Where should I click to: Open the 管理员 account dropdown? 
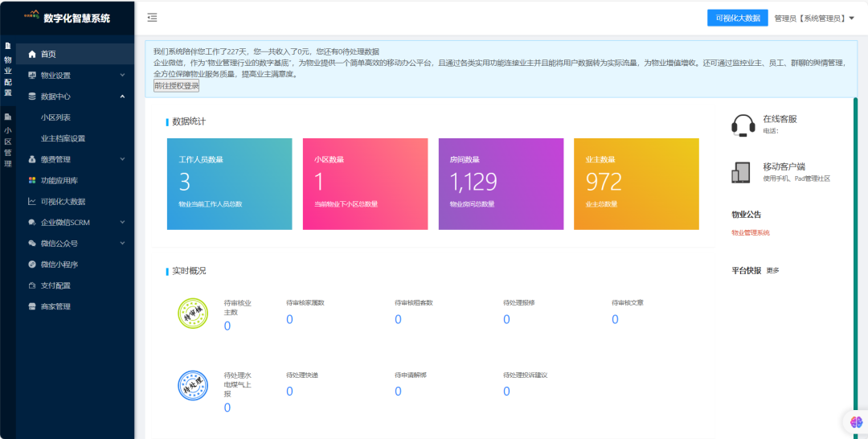click(813, 18)
